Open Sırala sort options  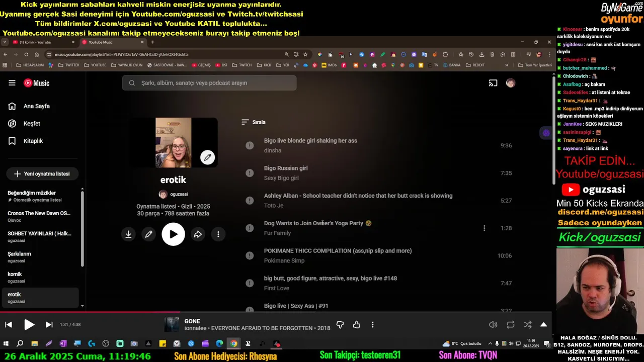tap(253, 122)
